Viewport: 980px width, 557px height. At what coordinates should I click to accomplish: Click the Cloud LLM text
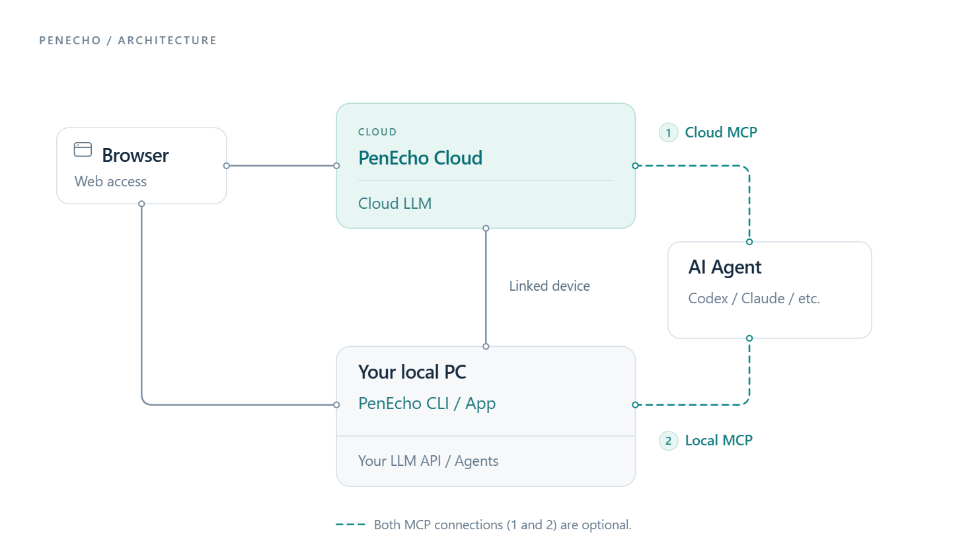(x=395, y=204)
